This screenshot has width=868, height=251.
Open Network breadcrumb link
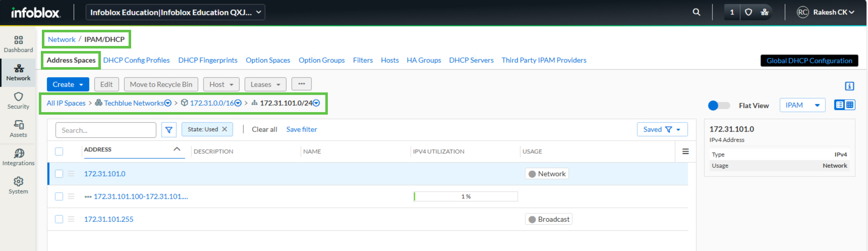click(x=62, y=39)
